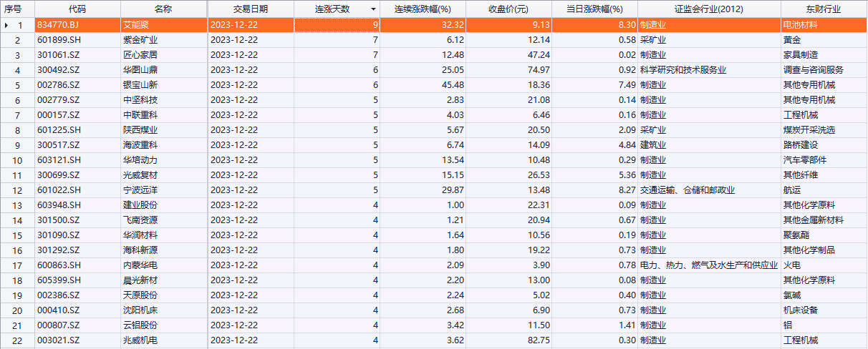Click the 名称 column header

click(163, 9)
